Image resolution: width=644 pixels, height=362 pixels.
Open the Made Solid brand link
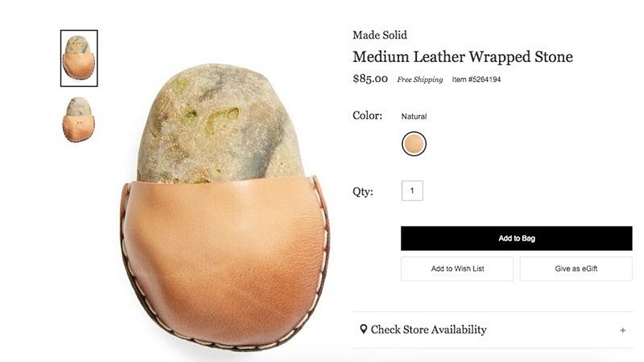(379, 35)
